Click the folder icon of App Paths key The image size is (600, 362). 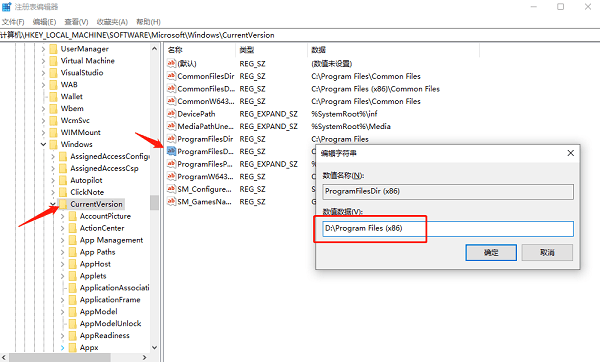(x=73, y=252)
